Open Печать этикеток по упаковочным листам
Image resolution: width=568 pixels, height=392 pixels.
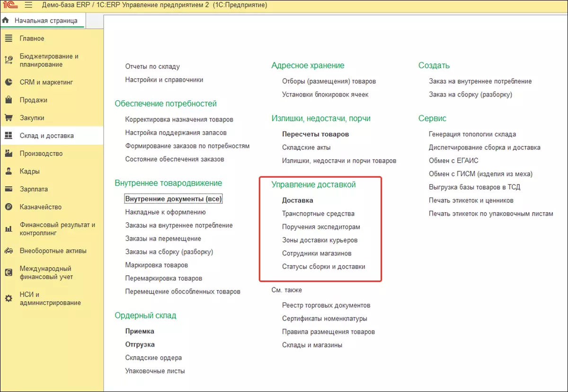pos(491,214)
